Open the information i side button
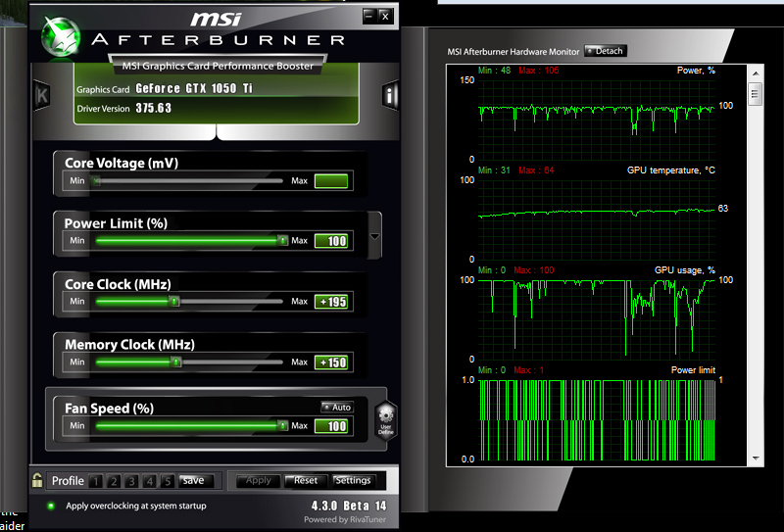The width and height of the screenshot is (784, 532). coord(390,94)
